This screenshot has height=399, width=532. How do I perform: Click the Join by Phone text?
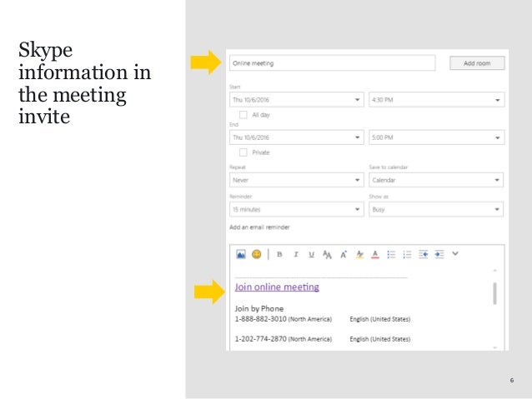pyautogui.click(x=259, y=308)
